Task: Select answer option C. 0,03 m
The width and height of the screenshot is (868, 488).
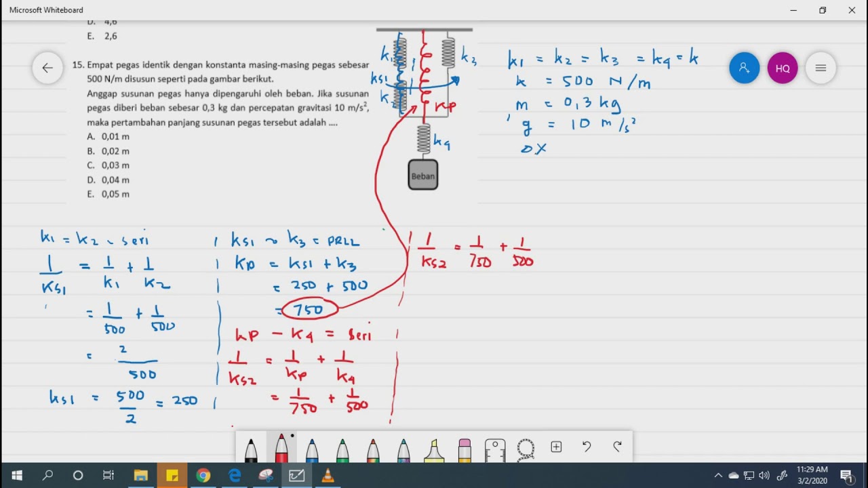Action: (108, 165)
